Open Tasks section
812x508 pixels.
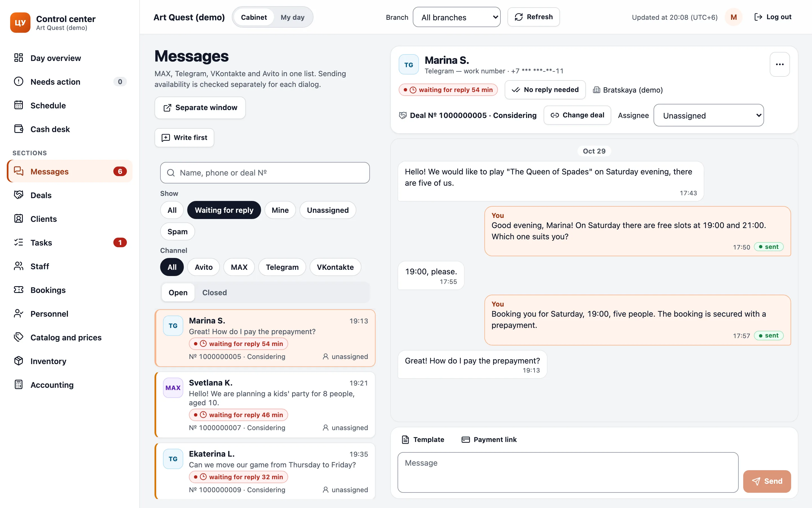point(70,243)
